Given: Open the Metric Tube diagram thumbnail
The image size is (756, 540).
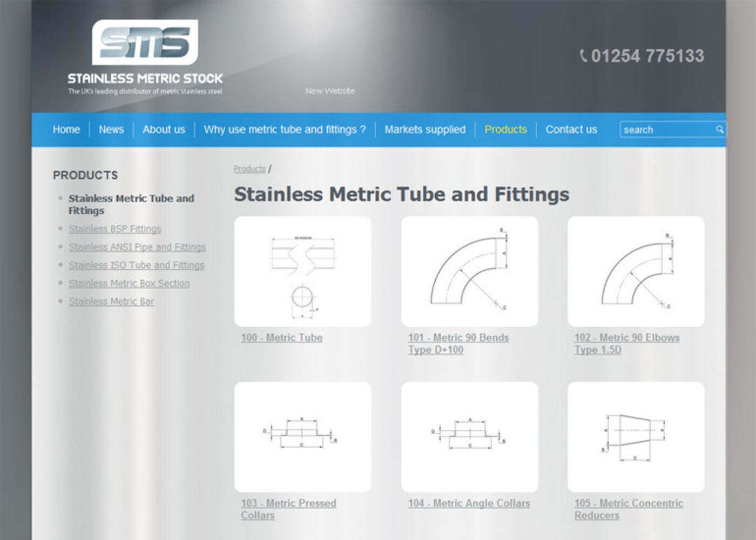Looking at the screenshot, I should [302, 272].
